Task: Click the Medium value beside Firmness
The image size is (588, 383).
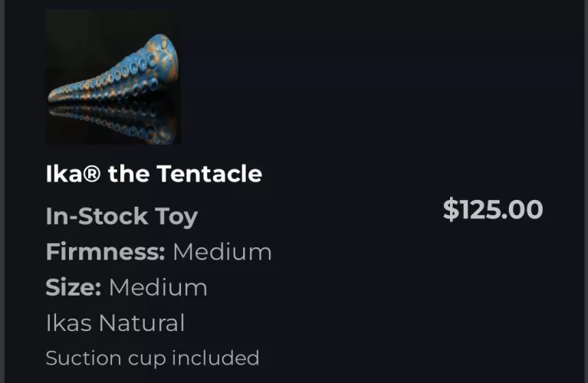Action: pos(222,251)
